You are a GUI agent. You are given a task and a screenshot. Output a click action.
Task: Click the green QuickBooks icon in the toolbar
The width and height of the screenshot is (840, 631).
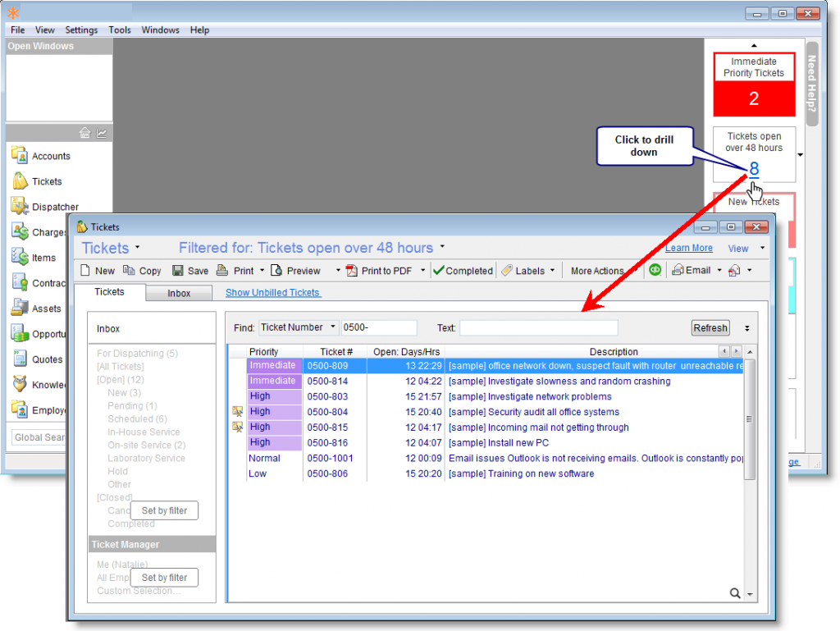point(655,270)
